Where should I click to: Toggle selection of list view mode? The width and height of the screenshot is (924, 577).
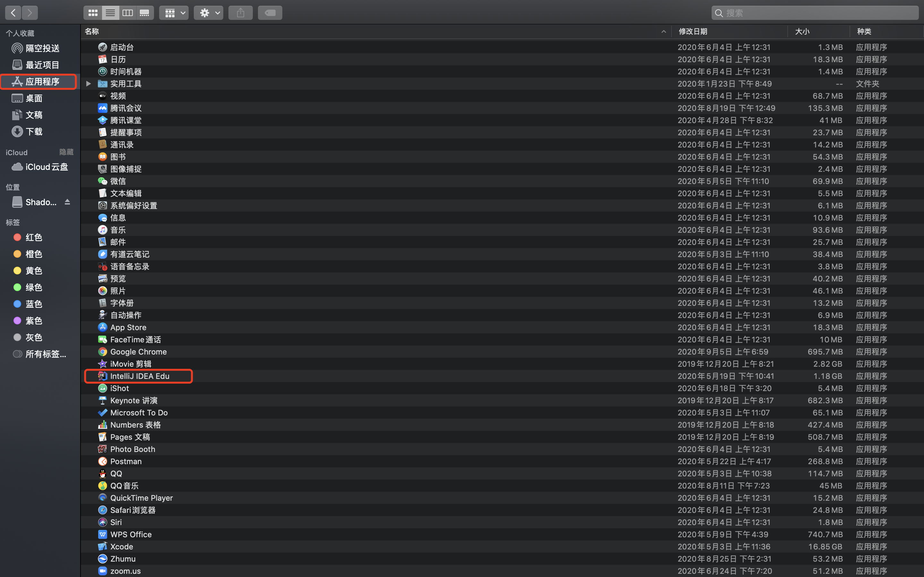(110, 13)
